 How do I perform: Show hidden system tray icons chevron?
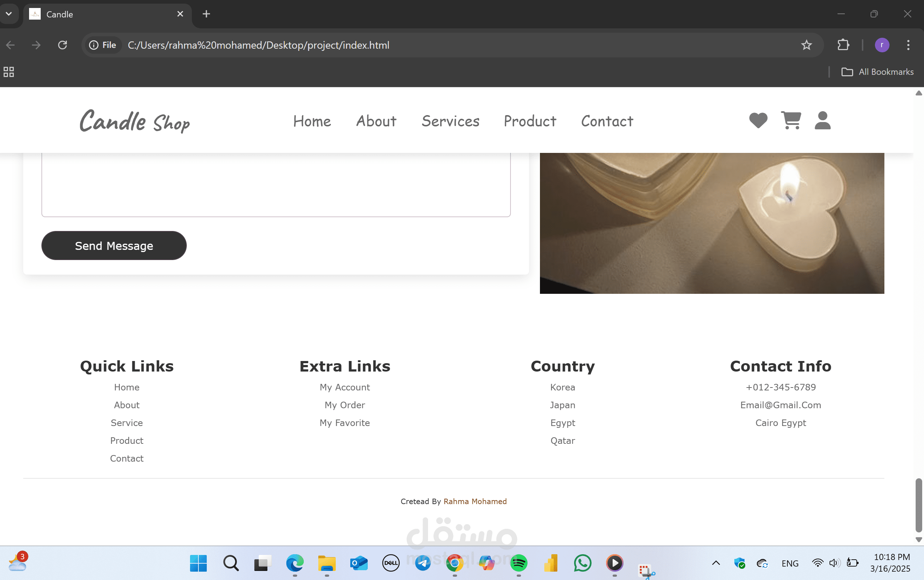(716, 563)
